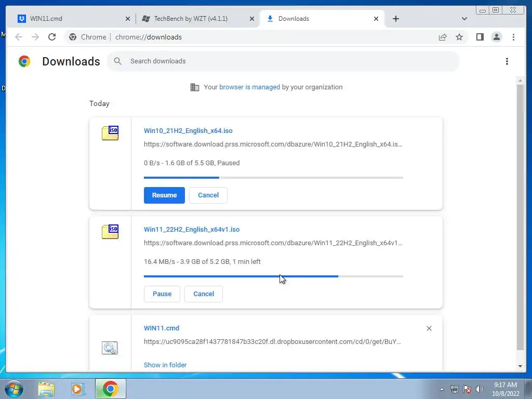Click the Win11_22H2 ISO file icon
The width and height of the screenshot is (532, 399).
110,232
